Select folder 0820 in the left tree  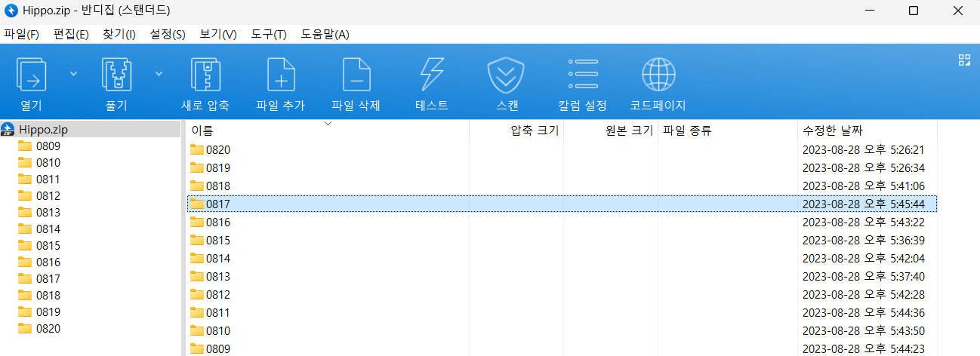(48, 329)
